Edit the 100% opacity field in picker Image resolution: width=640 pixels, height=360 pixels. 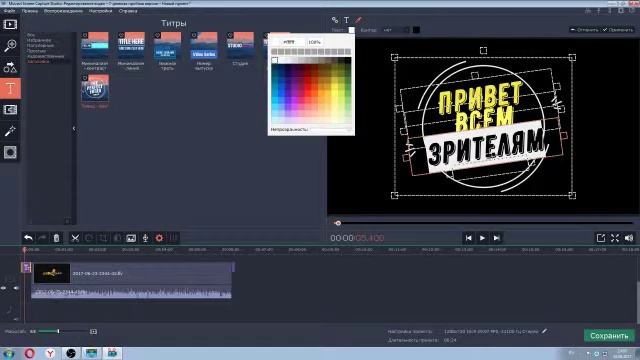point(315,42)
